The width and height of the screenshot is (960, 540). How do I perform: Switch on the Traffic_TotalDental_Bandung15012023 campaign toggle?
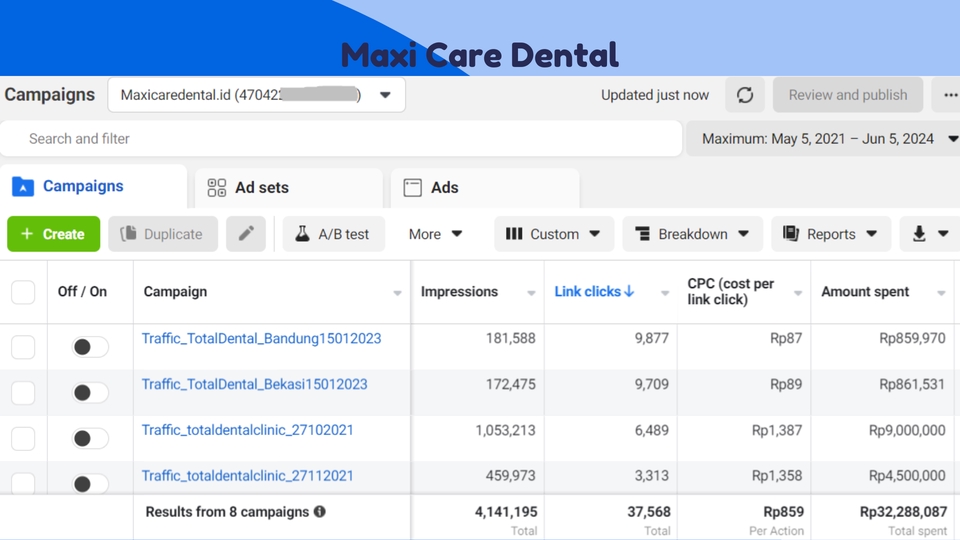90,347
